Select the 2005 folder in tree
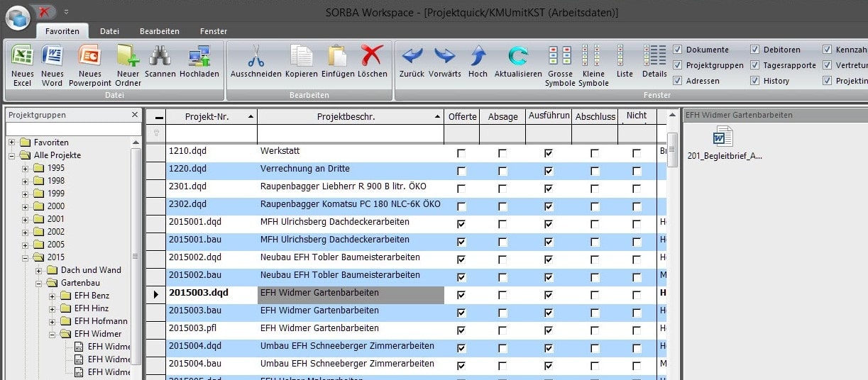Screen dimensions: 868x380 pyautogui.click(x=55, y=245)
